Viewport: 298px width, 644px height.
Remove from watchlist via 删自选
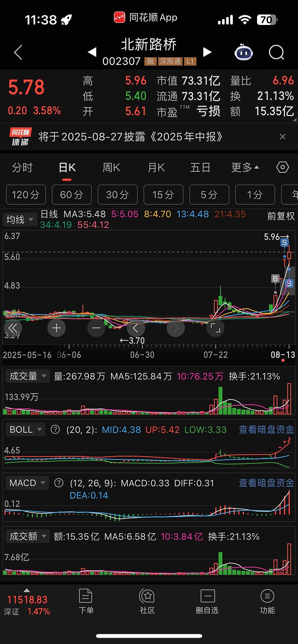pos(207,601)
